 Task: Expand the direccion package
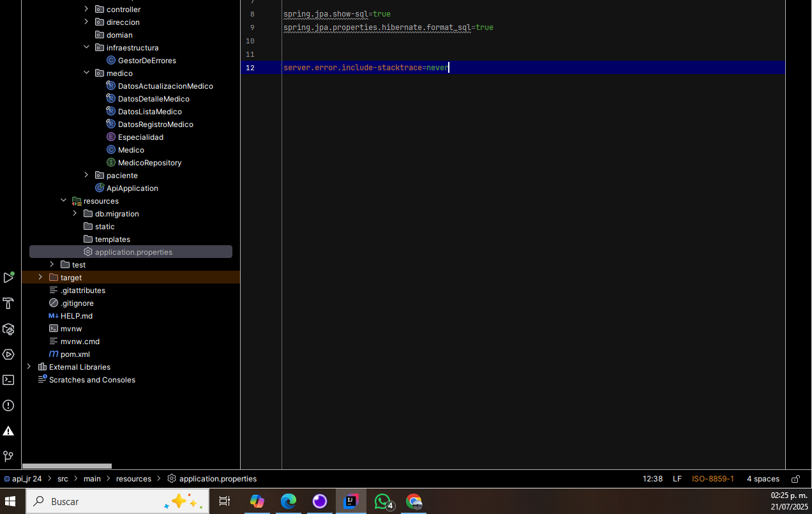tap(87, 22)
